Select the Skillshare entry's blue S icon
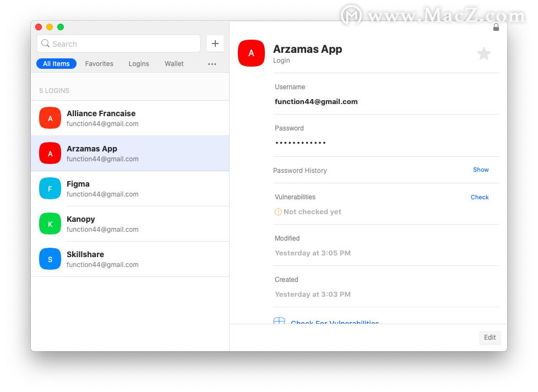 [x=50, y=259]
